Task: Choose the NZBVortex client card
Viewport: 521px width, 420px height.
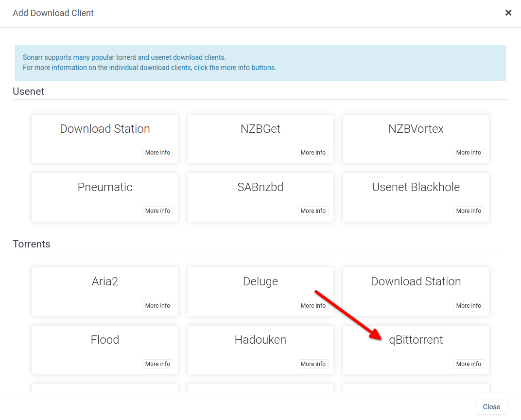Action: click(416, 139)
